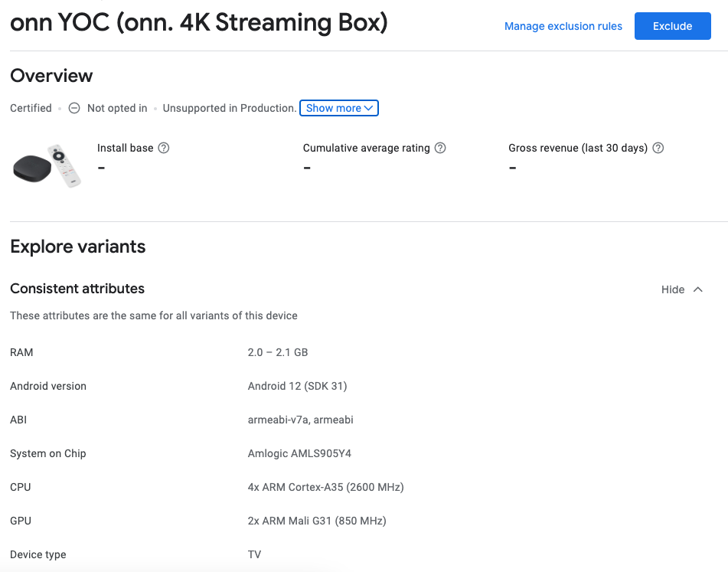Select the ABI value armeabi-v7a, armeabi

pos(300,420)
